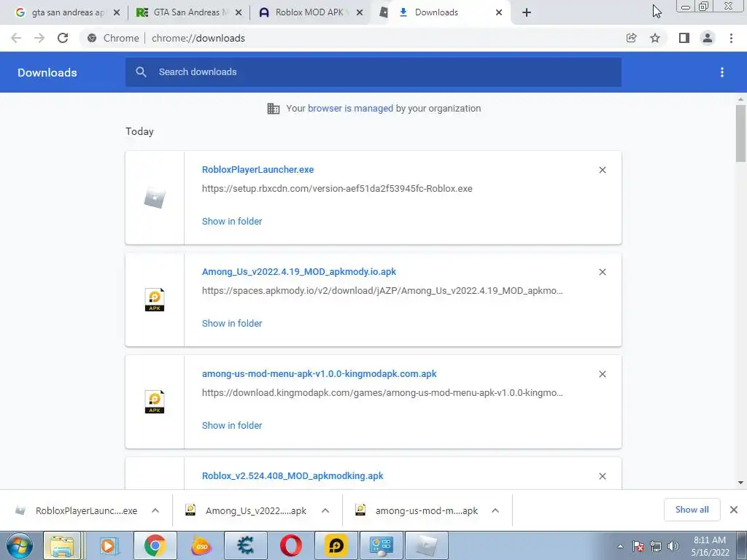747x560 pixels.
Task: Remove RobloxPlayerLauncher.exe from the list
Action: click(602, 170)
